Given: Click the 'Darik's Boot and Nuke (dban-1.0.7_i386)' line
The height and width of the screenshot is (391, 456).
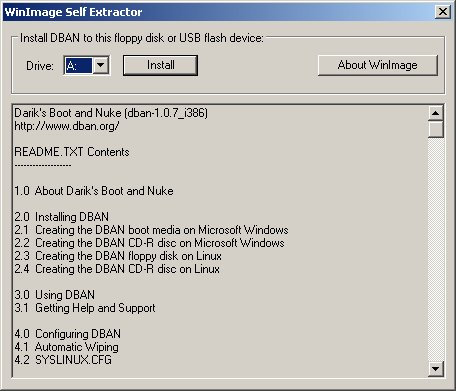Looking at the screenshot, I should click(111, 113).
